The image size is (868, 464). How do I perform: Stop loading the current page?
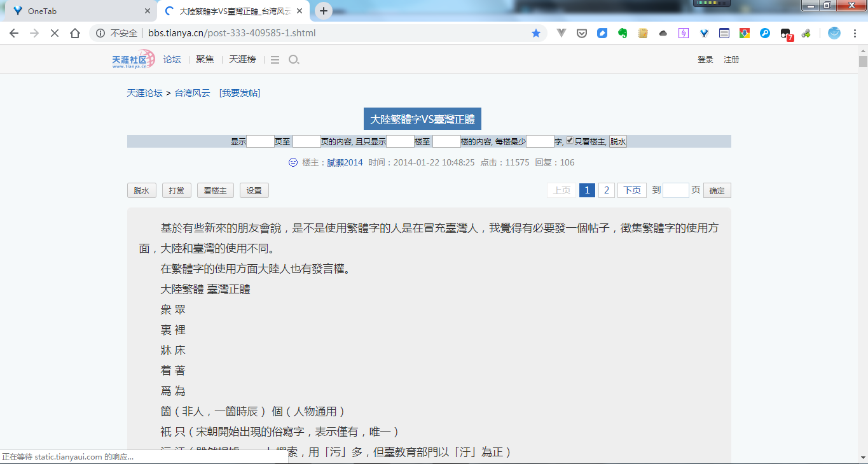[54, 33]
